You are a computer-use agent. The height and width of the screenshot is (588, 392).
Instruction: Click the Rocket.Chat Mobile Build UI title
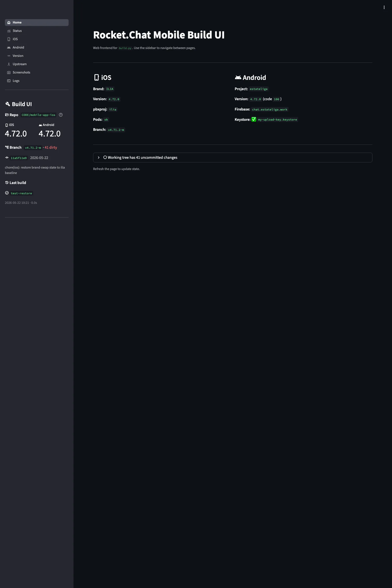[159, 35]
